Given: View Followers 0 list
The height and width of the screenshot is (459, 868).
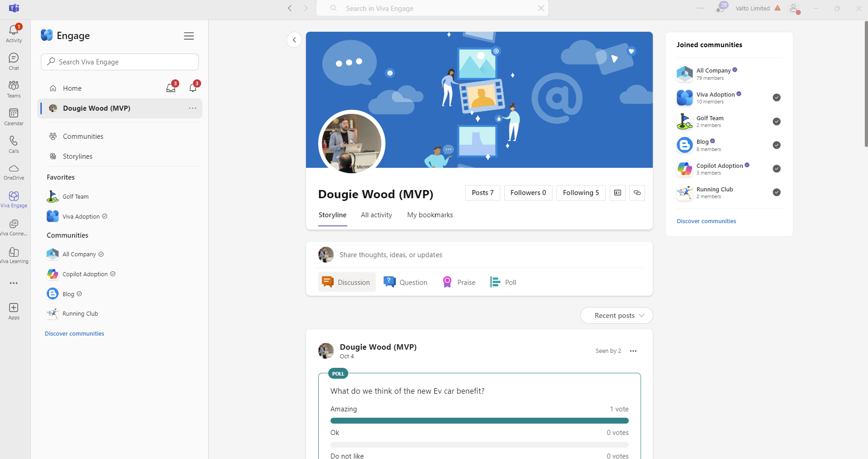Looking at the screenshot, I should click(x=528, y=193).
